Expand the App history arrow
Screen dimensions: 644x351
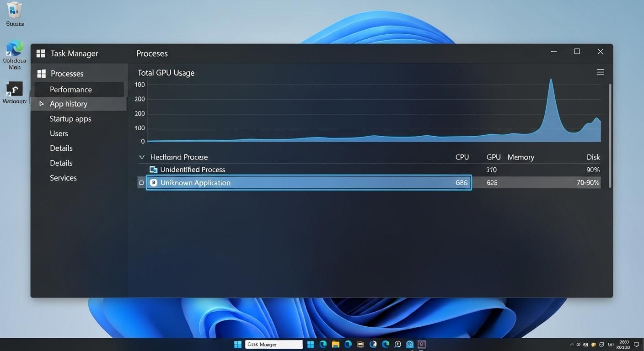(x=41, y=104)
